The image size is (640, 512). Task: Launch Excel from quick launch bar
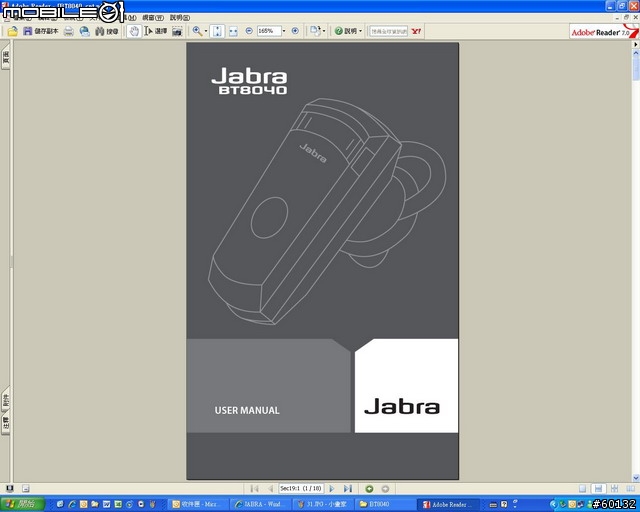118,504
